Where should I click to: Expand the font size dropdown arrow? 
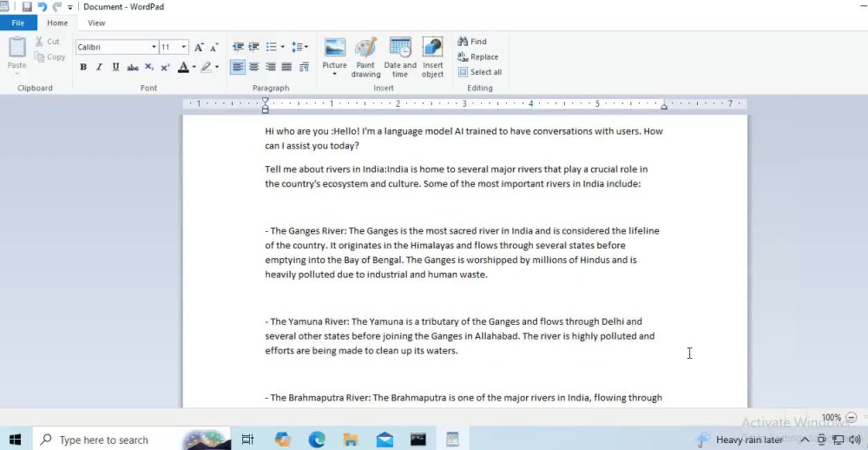pyautogui.click(x=184, y=47)
